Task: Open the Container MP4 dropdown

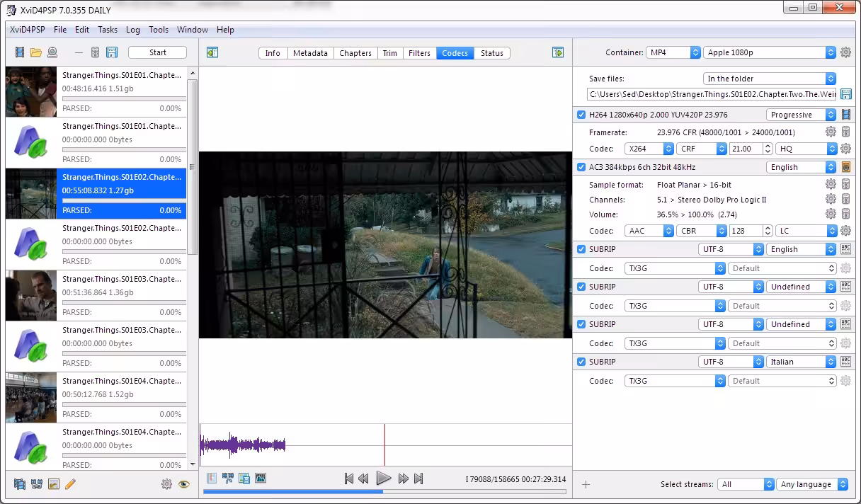Action: point(673,52)
